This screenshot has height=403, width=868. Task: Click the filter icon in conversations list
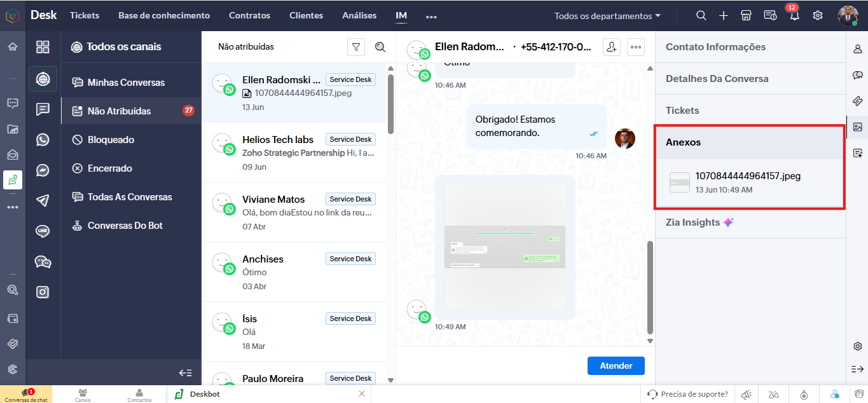click(356, 47)
